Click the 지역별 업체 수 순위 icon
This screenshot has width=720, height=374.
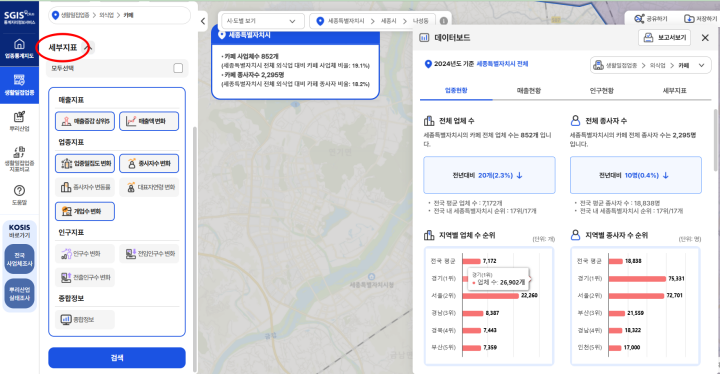tap(429, 235)
